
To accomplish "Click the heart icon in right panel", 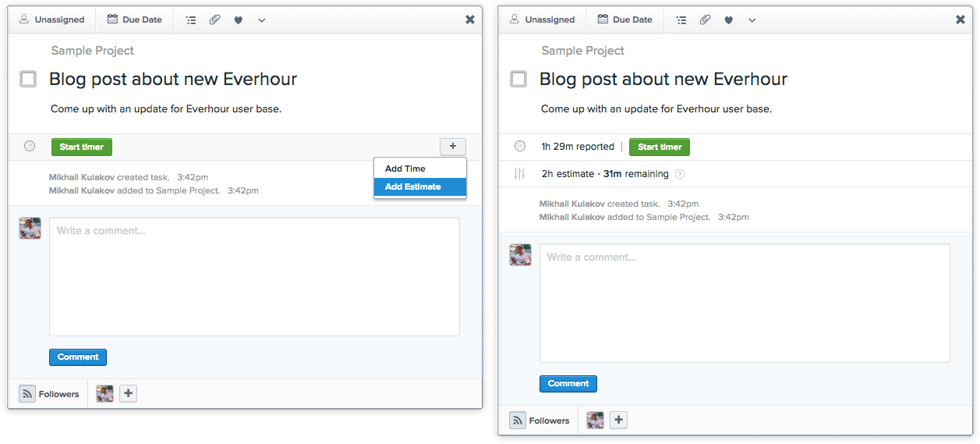I will click(728, 20).
